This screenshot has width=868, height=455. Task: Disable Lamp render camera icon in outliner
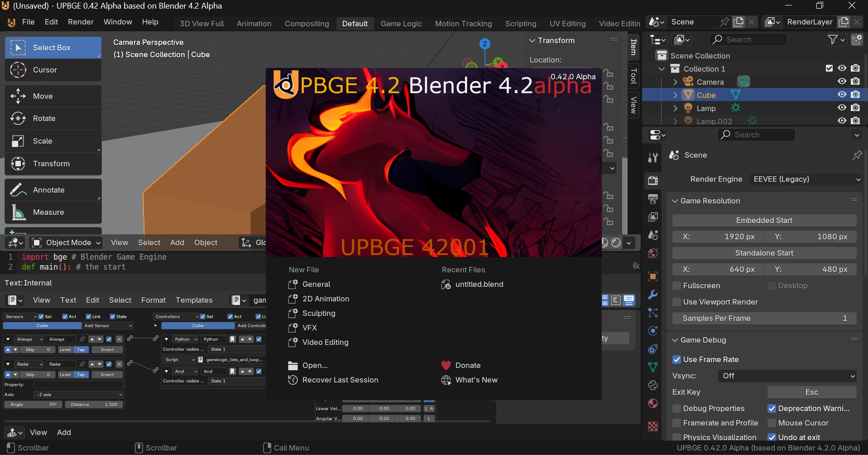[x=855, y=108]
